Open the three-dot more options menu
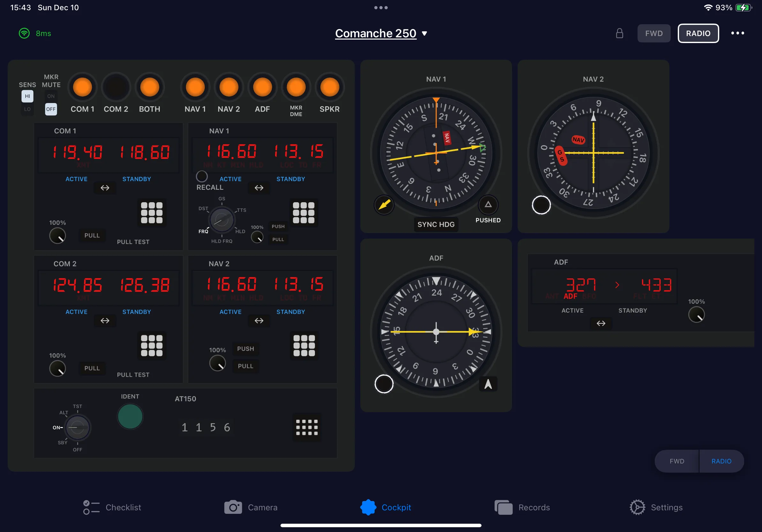This screenshot has width=762, height=532. coord(737,33)
